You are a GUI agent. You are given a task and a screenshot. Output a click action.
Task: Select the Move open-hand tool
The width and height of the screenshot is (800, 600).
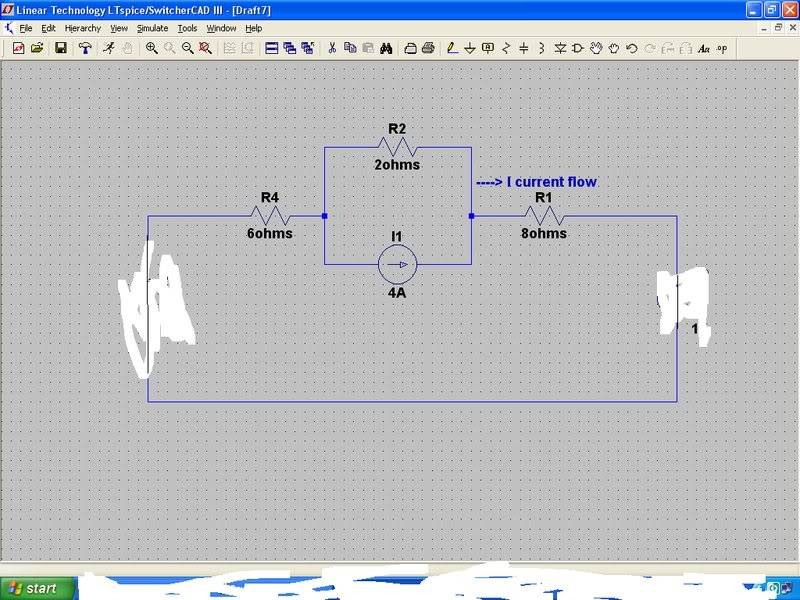[595, 48]
